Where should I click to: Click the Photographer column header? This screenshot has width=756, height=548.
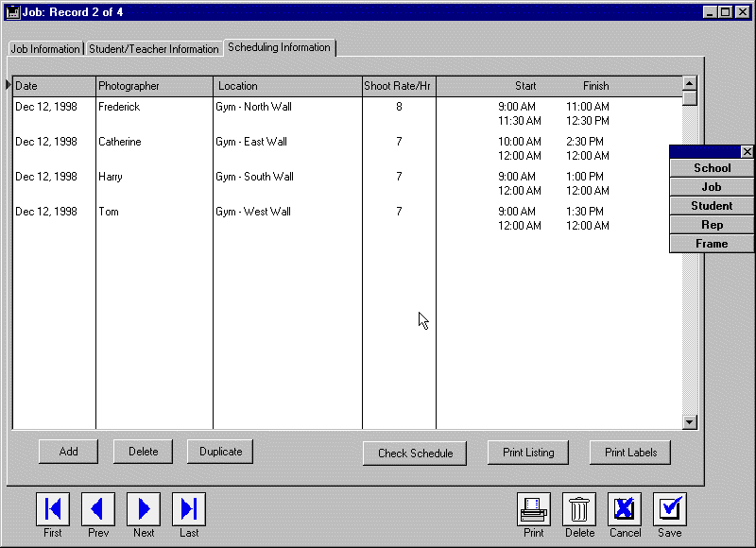(x=155, y=86)
